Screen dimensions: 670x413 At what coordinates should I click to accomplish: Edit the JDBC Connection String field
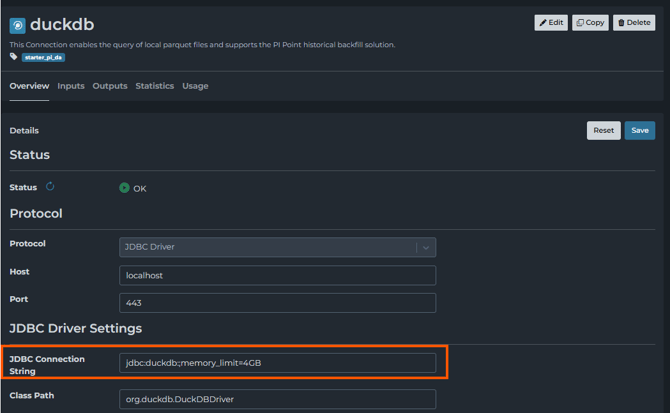(x=277, y=363)
